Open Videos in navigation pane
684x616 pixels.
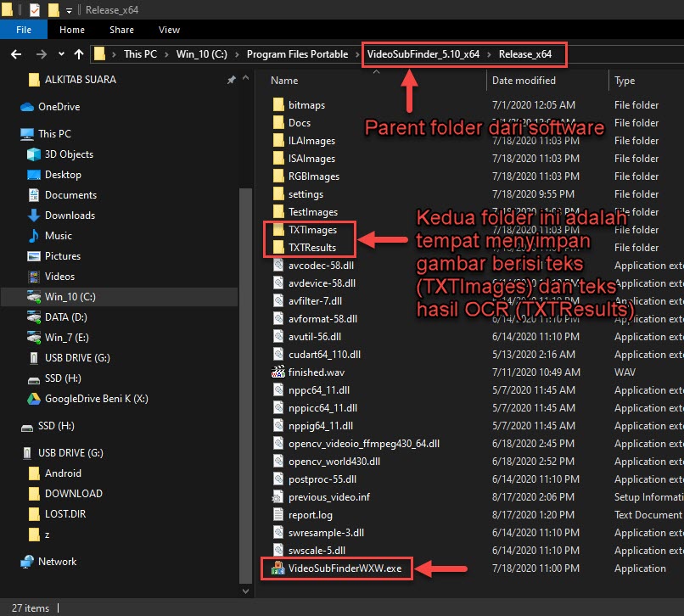tap(59, 277)
